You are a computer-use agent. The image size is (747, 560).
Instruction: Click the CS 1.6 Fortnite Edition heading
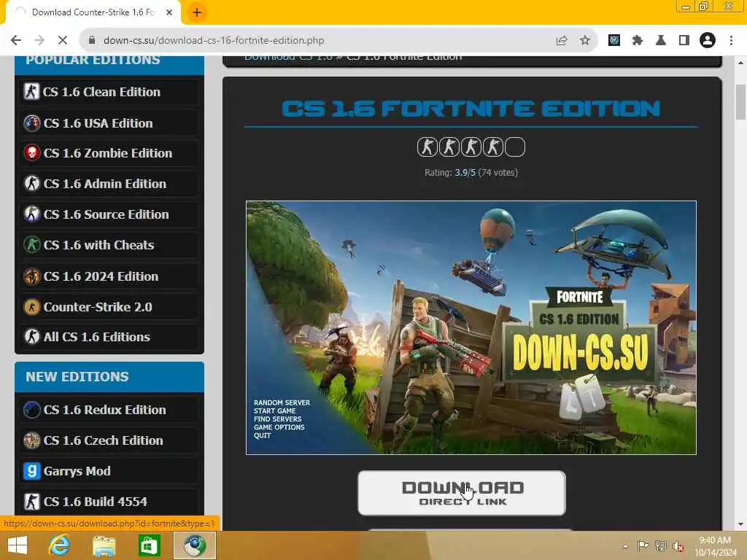pyautogui.click(x=471, y=109)
